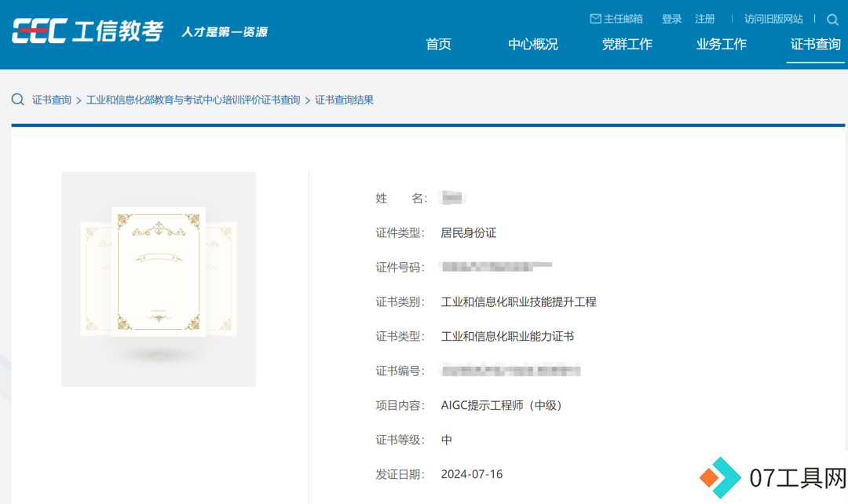The image size is (848, 504).
Task: Click the blurred 姓名 value
Action: point(453,198)
